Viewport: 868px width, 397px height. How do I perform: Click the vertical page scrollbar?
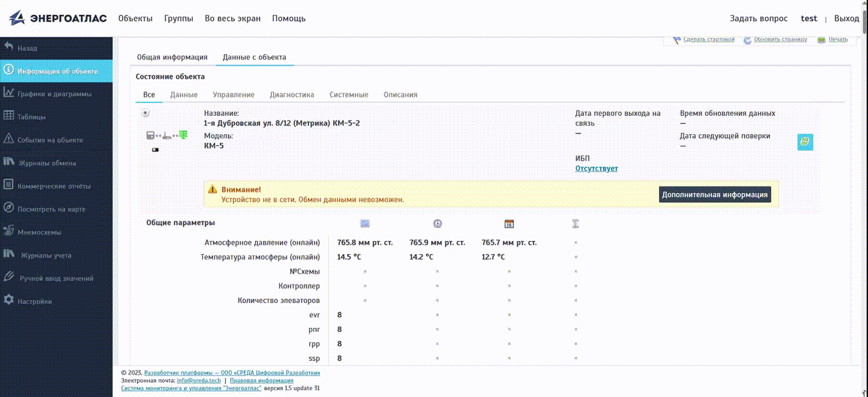(864, 203)
